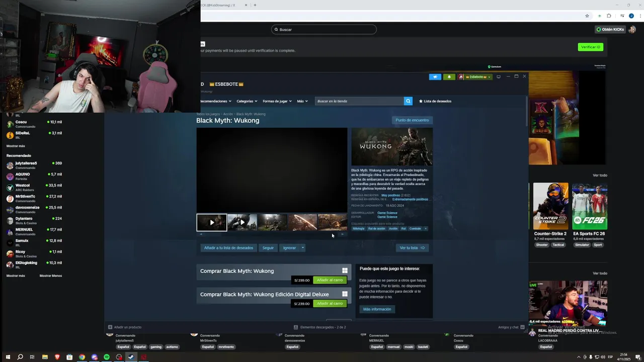Select the fourth screenshot thumbnail with fiery arc
644x362 pixels.
302,222
